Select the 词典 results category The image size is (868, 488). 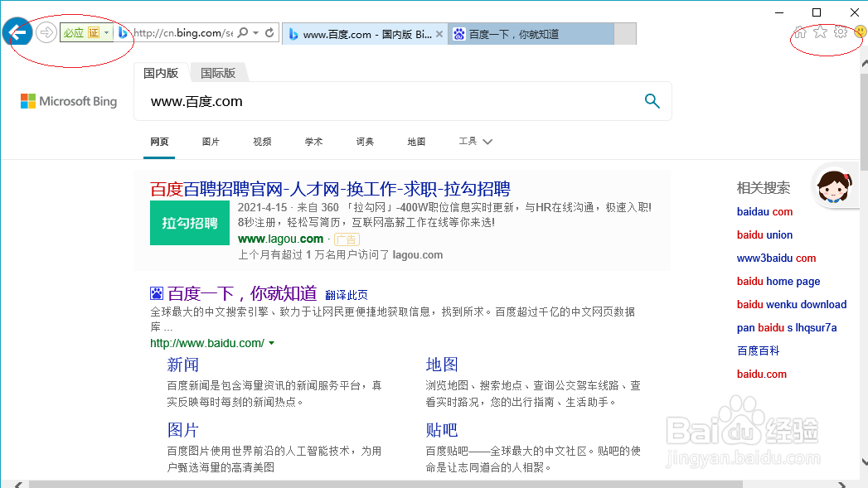coord(365,143)
